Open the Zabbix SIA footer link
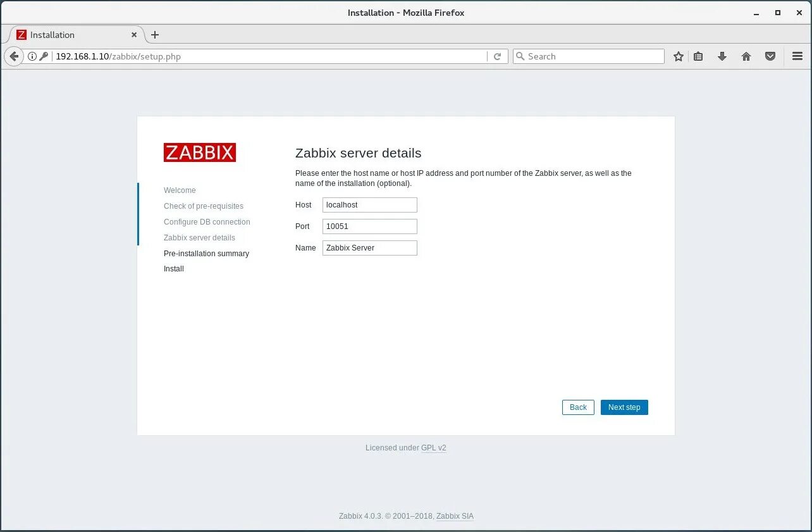 click(x=455, y=516)
